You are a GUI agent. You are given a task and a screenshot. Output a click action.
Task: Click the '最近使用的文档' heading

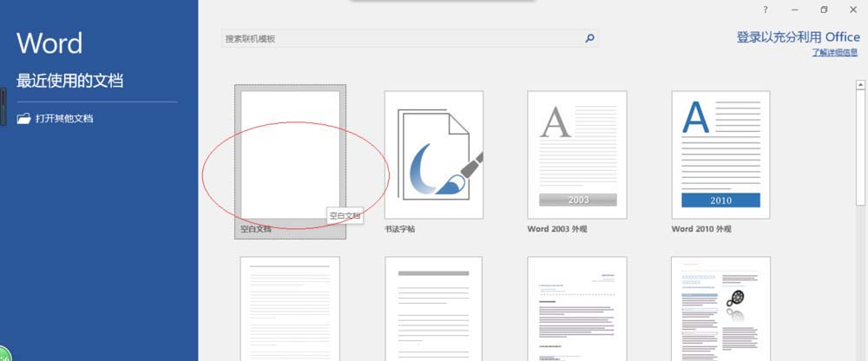[69, 81]
